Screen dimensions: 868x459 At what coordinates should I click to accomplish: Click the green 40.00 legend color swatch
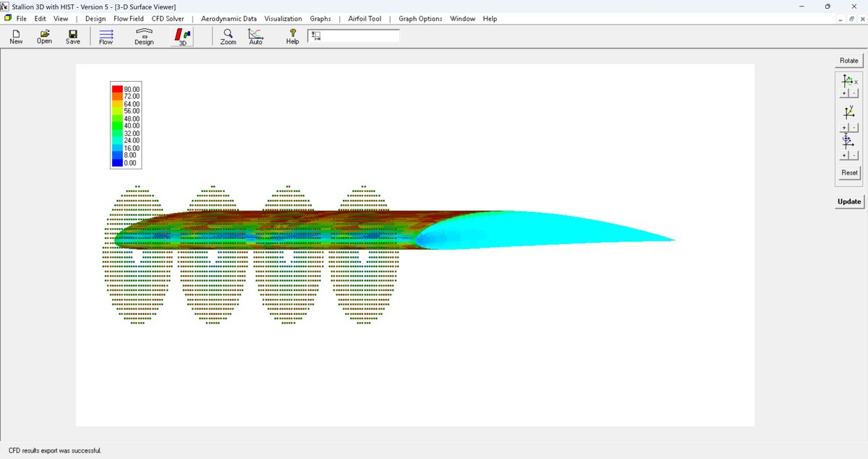pyautogui.click(x=117, y=126)
